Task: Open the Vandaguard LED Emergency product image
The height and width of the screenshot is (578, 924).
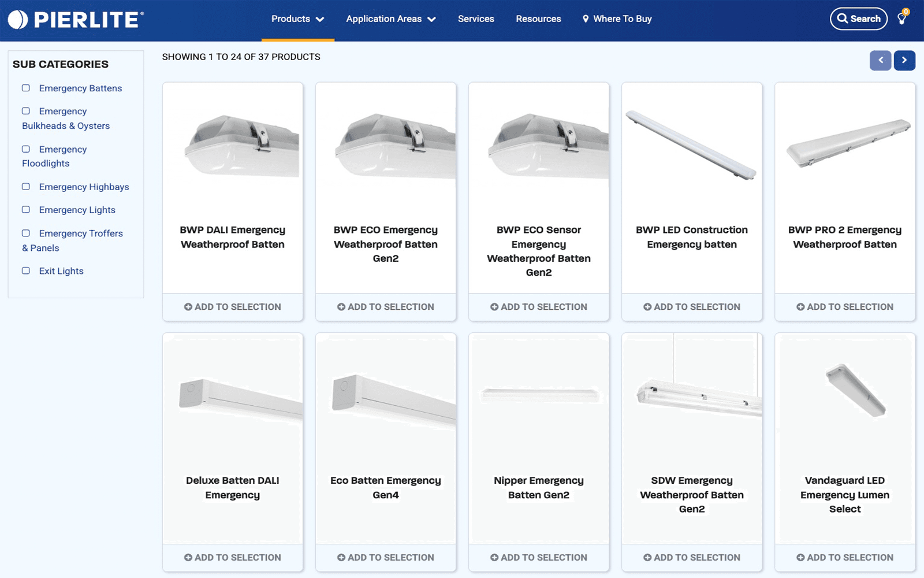Action: click(x=856, y=390)
